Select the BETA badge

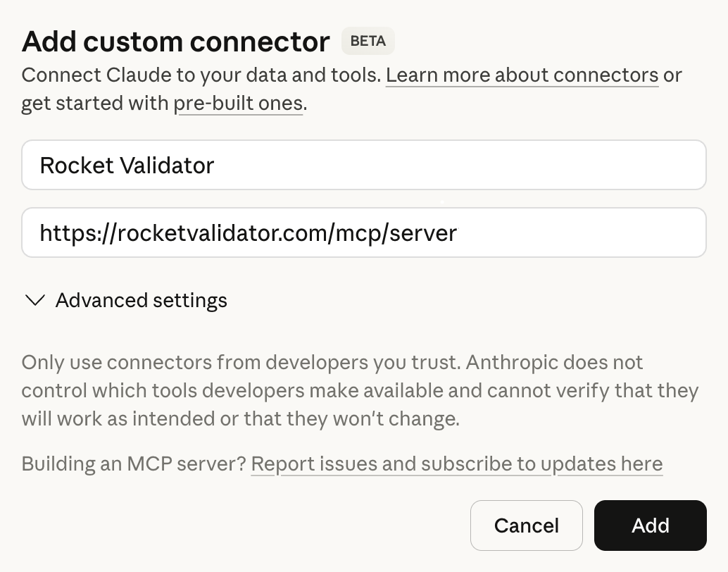(x=368, y=41)
